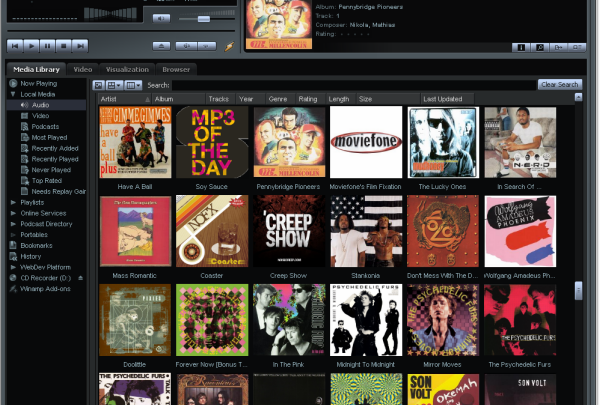Sort by the Artist column header
Viewport: 600px width, 405px height.
(x=124, y=99)
